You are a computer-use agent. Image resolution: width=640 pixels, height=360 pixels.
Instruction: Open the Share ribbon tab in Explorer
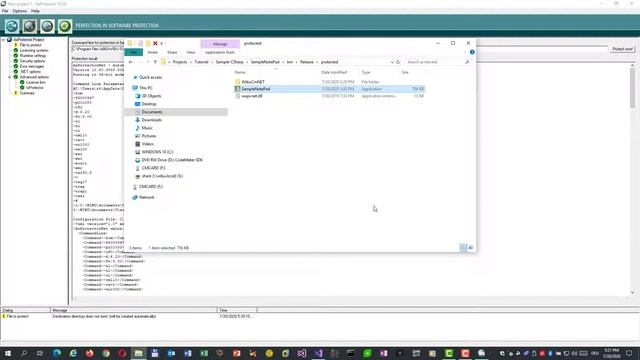tap(172, 52)
